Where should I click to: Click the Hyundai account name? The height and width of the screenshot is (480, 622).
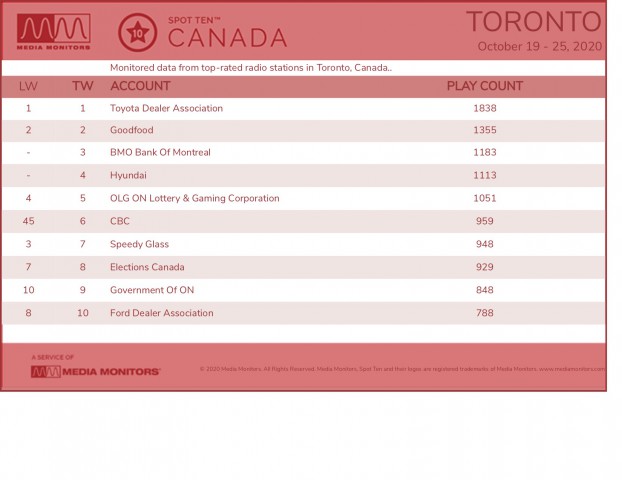(128, 175)
